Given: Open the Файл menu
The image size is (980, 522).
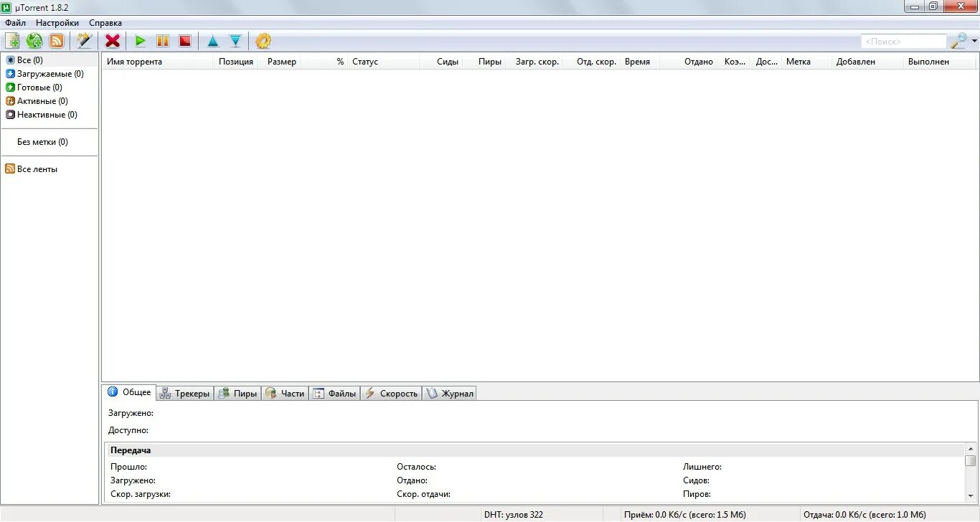Looking at the screenshot, I should (x=15, y=23).
